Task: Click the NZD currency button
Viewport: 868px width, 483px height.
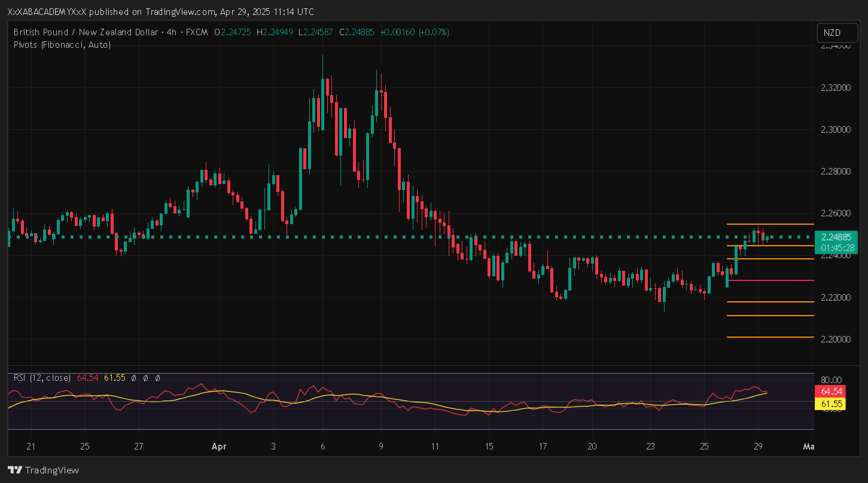Action: (x=832, y=32)
